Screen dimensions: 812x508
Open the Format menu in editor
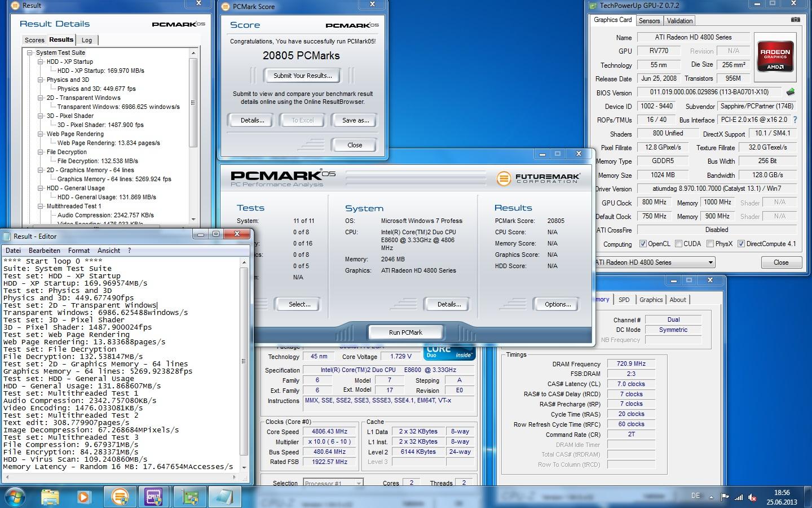(79, 251)
